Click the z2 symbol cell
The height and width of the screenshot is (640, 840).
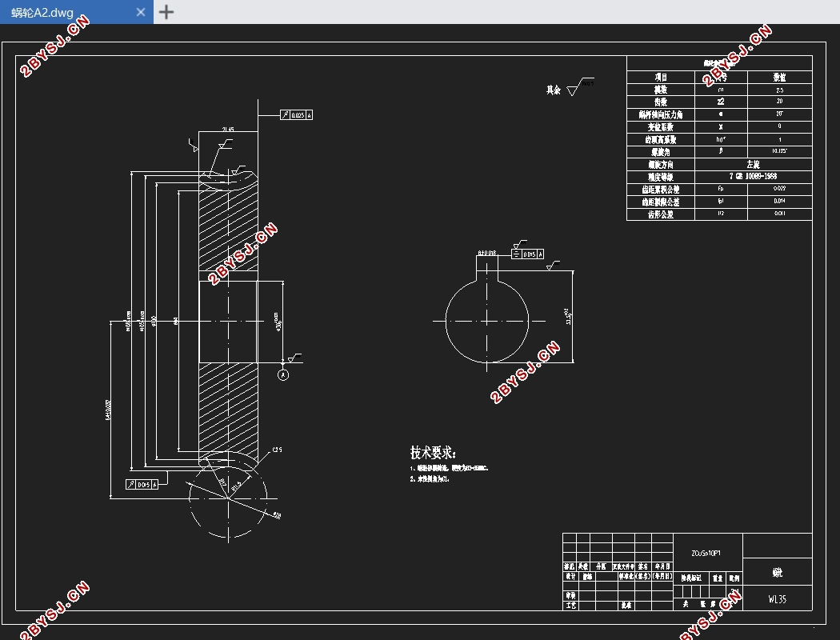(721, 102)
